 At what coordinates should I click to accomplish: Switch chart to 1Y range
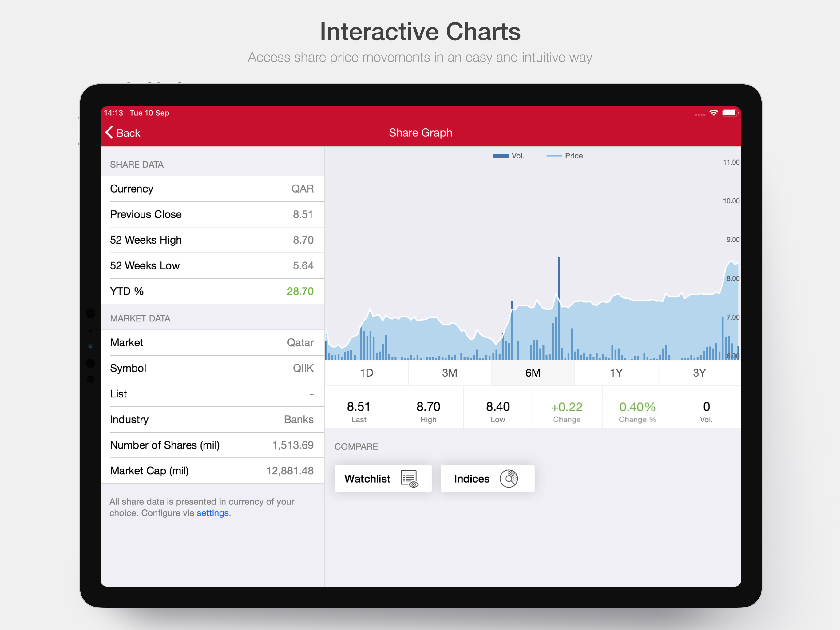pyautogui.click(x=616, y=373)
